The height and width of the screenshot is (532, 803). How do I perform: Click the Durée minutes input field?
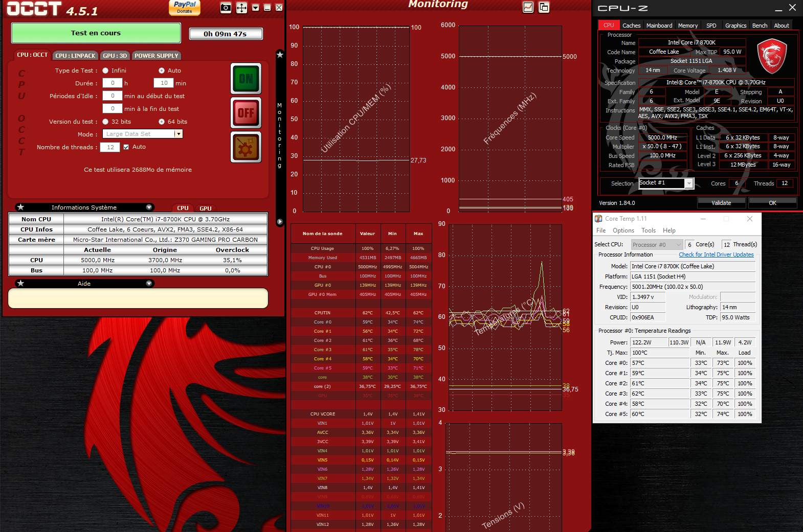coord(164,83)
